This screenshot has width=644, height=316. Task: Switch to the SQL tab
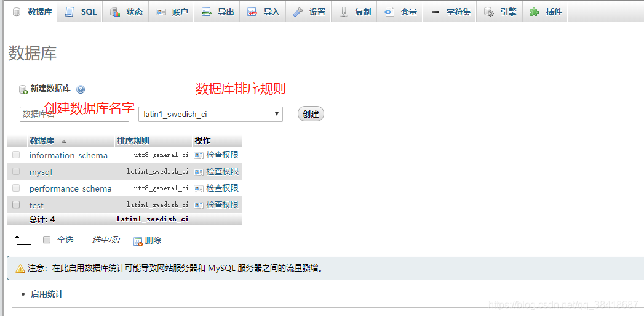click(80, 12)
